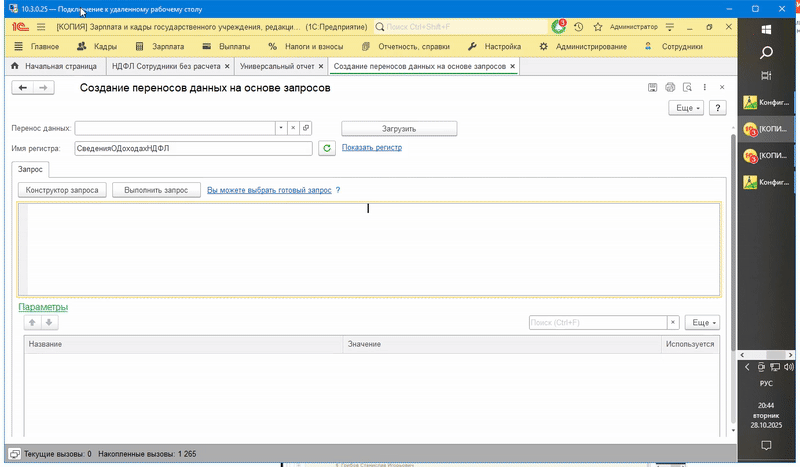The image size is (800, 467).
Task: Open the functions menu hamburger icon
Action: (41, 27)
